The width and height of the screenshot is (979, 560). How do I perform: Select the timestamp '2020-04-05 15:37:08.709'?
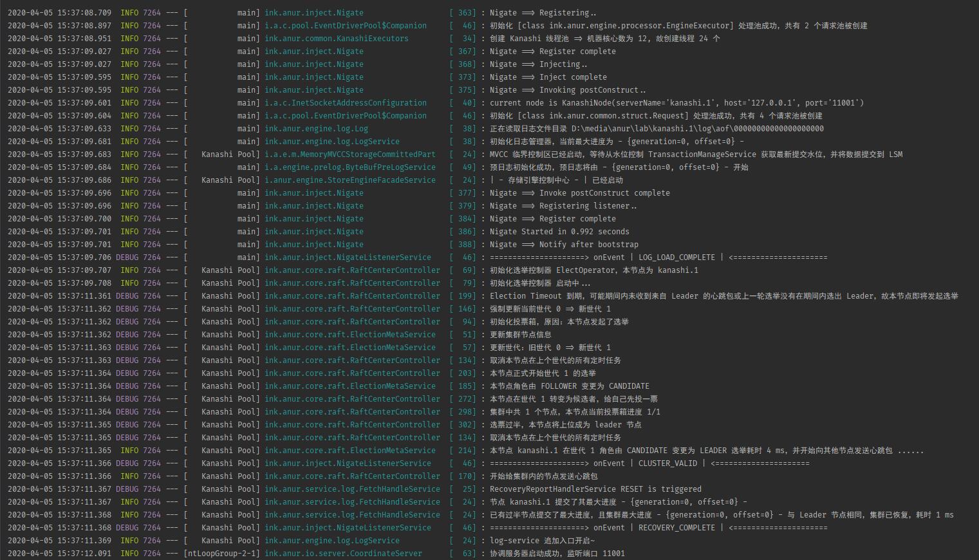pos(59,13)
